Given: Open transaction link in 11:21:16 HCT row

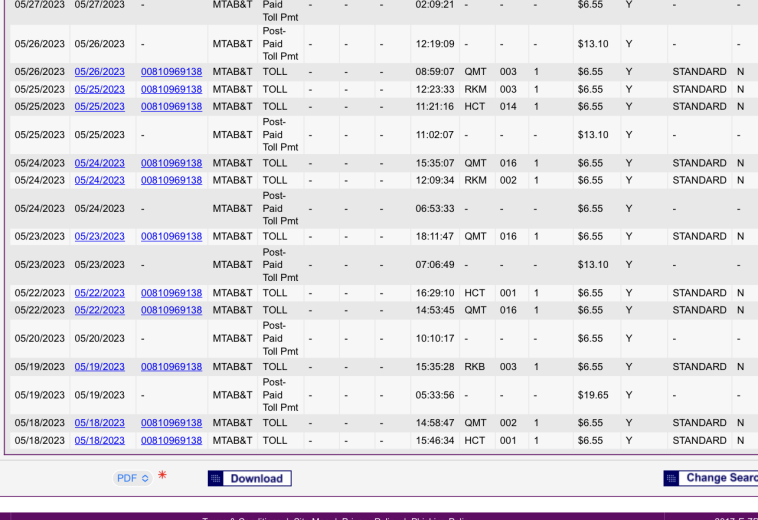Looking at the screenshot, I should [171, 106].
